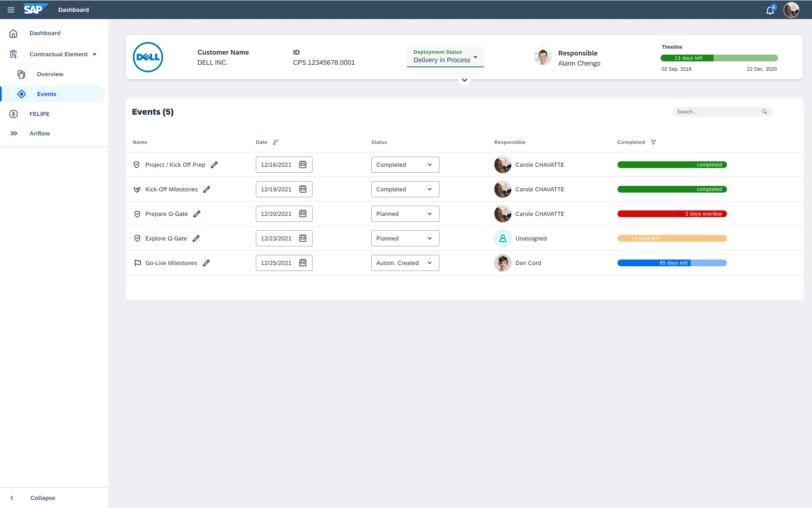Click the Explore Q-Gate event name
The height and width of the screenshot is (508, 812).
[x=166, y=238]
